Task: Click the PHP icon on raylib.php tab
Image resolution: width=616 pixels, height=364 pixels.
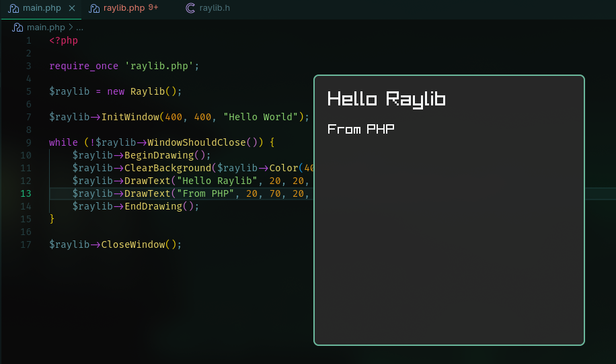Action: point(94,8)
